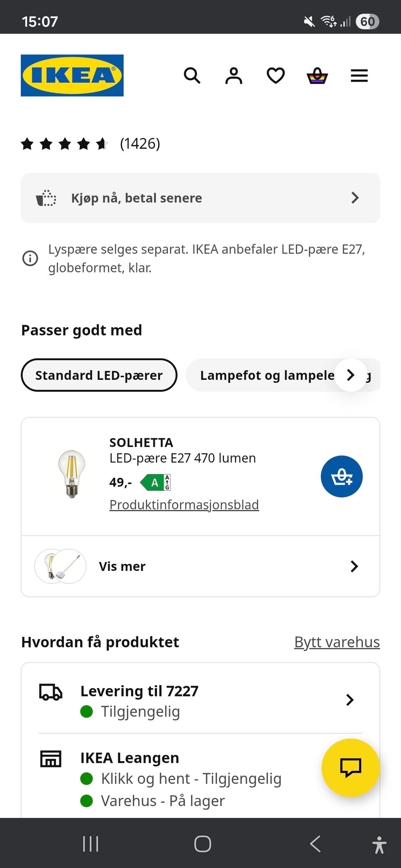Expand Vis mer products row

(200, 566)
